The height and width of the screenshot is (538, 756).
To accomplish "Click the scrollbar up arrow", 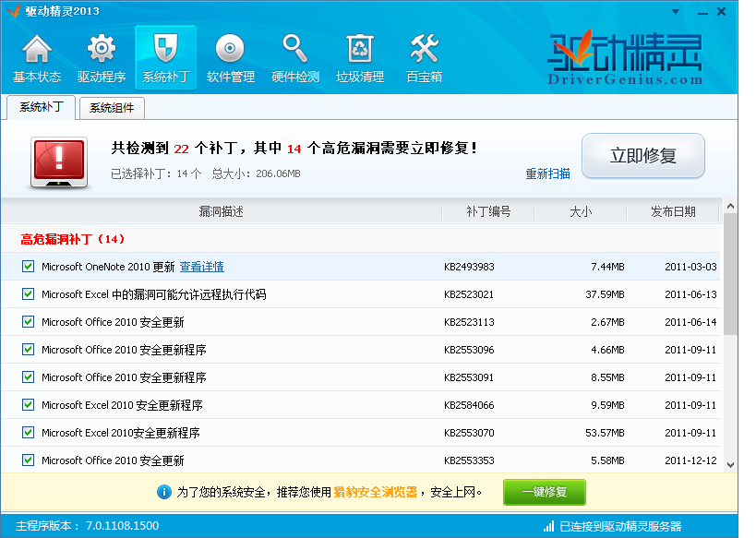I will 730,207.
